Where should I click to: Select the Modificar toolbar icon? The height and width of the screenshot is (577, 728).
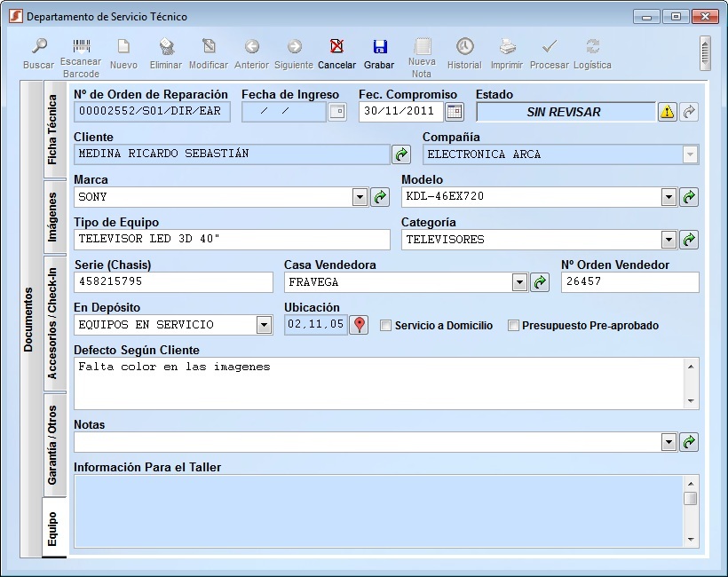coord(209,46)
